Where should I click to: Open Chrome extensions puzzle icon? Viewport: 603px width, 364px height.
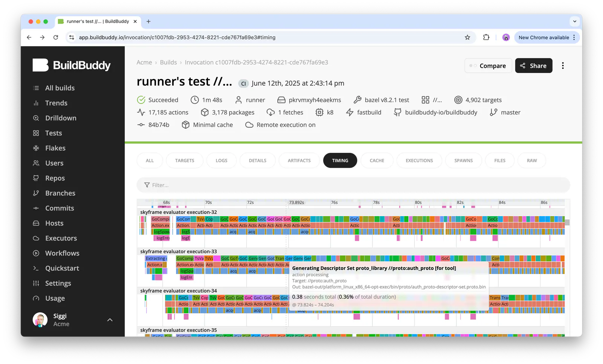tap(486, 37)
